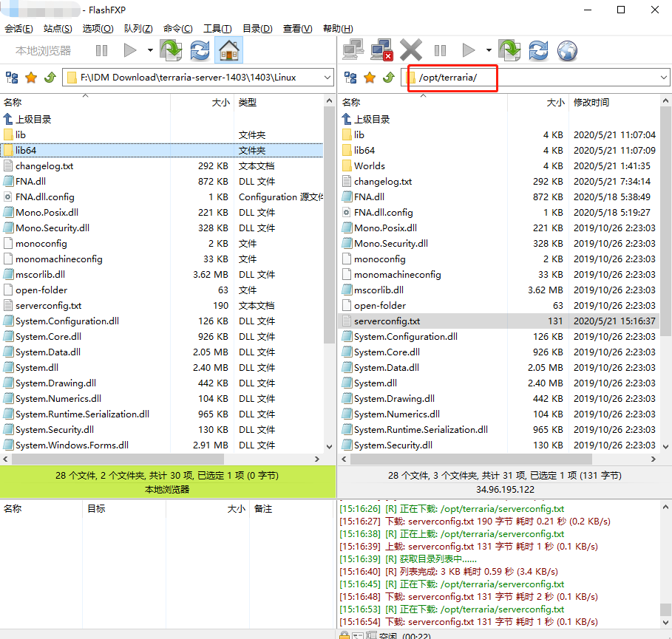Click the queue 目标 column header

(x=124, y=509)
